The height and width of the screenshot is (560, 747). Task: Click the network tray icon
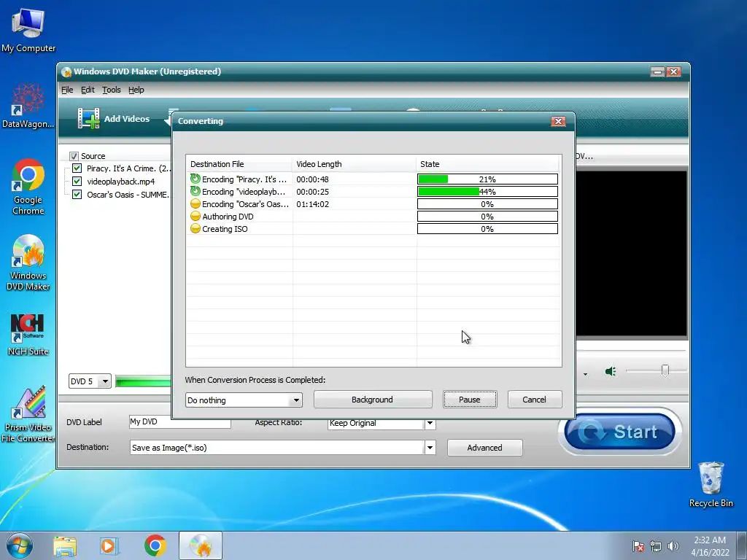coord(656,546)
